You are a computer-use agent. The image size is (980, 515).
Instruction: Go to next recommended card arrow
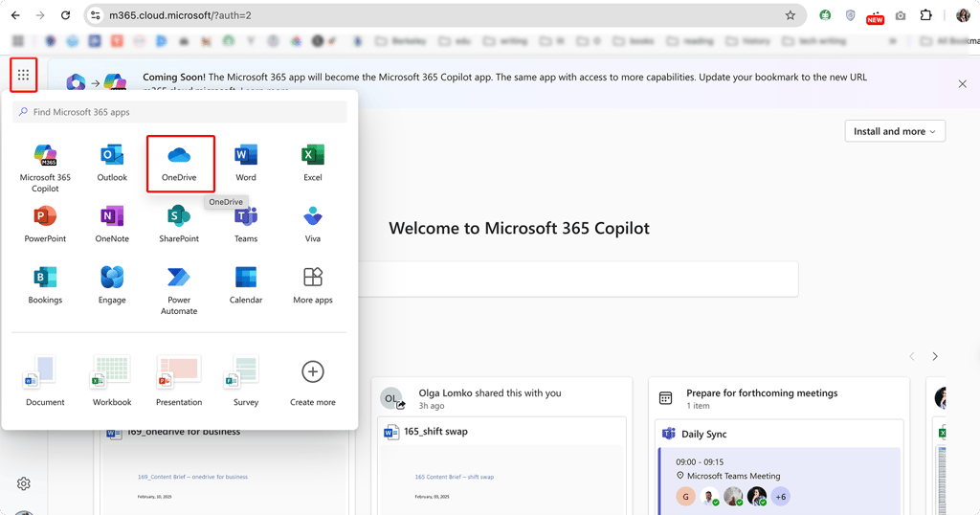click(x=935, y=356)
